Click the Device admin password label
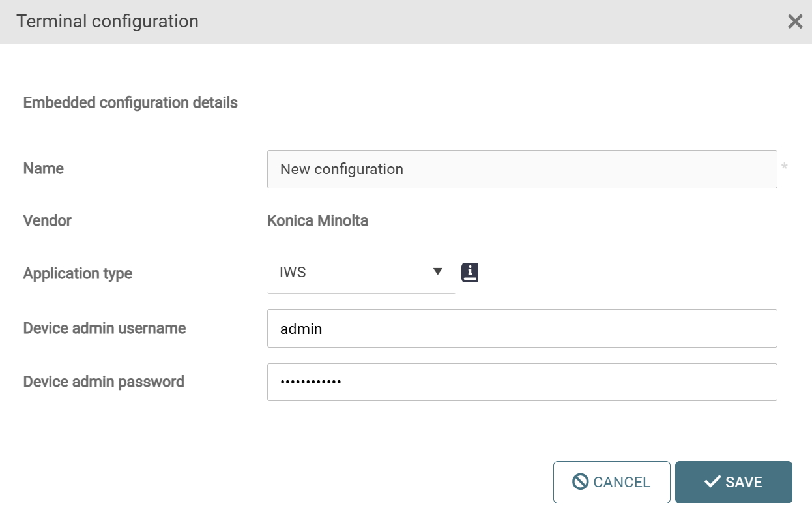Viewport: 812px width, 525px height. pos(104,382)
